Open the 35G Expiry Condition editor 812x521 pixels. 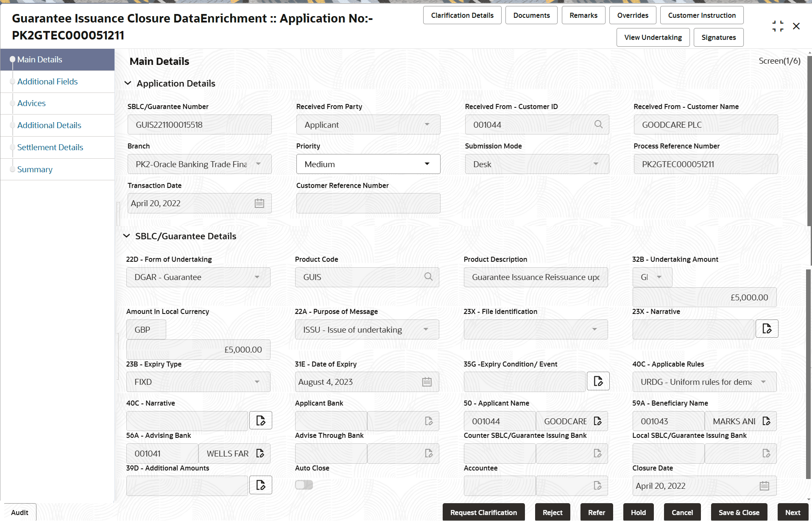pyautogui.click(x=598, y=381)
